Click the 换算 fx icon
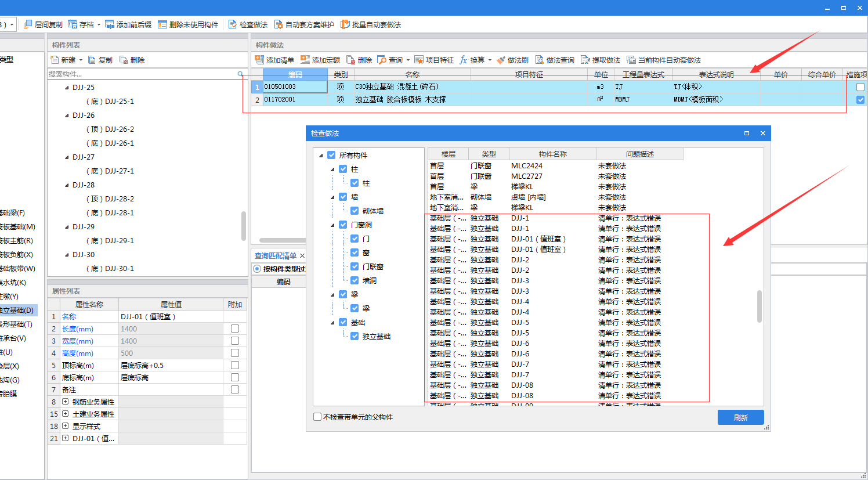 (464, 60)
